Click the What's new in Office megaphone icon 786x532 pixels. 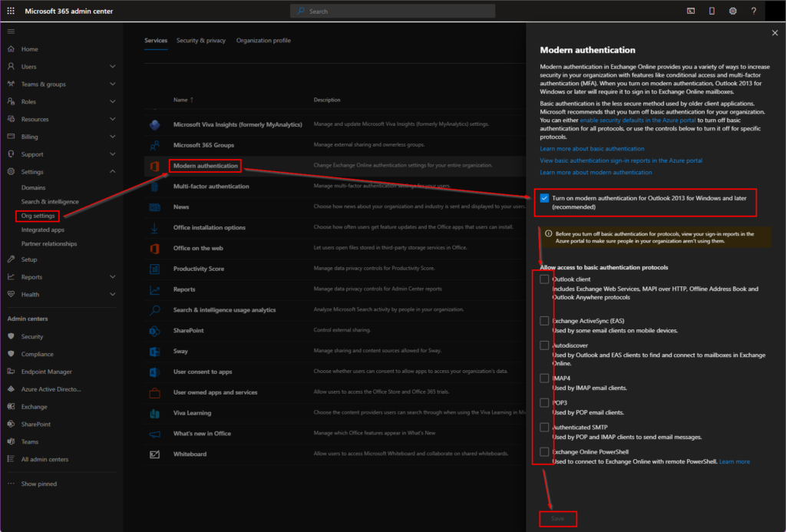[155, 434]
